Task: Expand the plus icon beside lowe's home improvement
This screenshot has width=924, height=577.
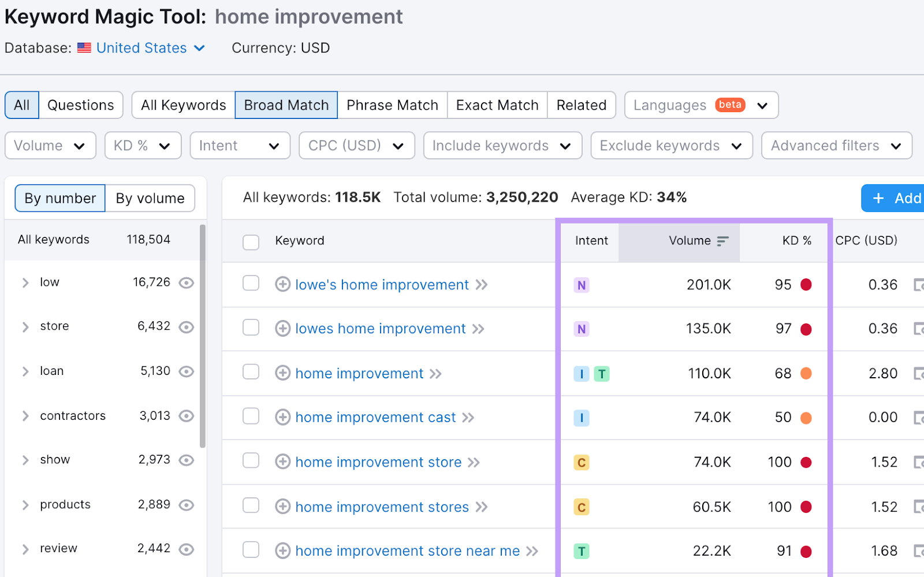Action: point(282,284)
